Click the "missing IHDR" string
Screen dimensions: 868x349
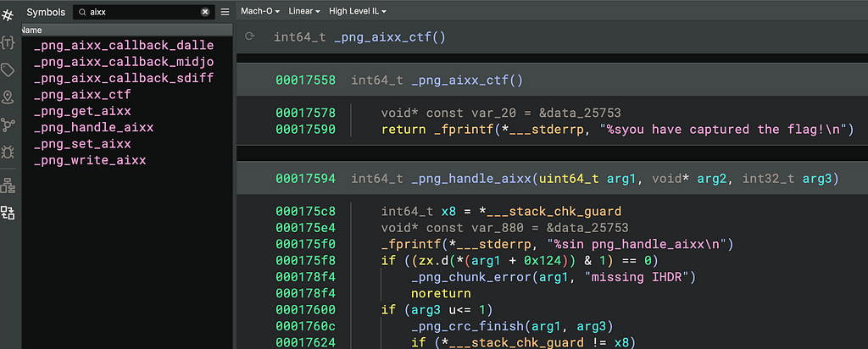coord(636,276)
